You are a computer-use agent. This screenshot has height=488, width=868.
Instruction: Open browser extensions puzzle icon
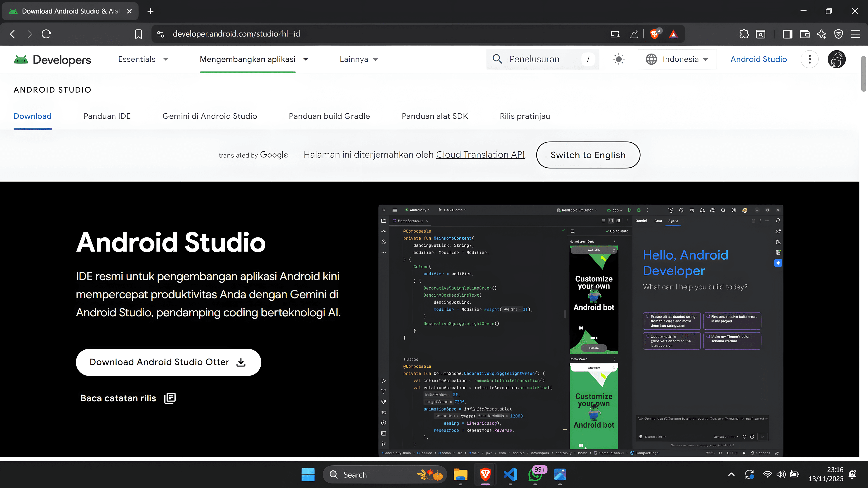[744, 34]
